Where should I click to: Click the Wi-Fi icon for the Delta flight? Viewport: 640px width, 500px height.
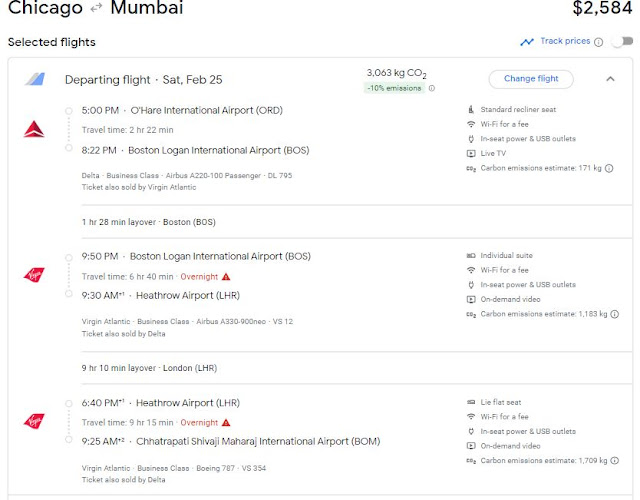471,124
